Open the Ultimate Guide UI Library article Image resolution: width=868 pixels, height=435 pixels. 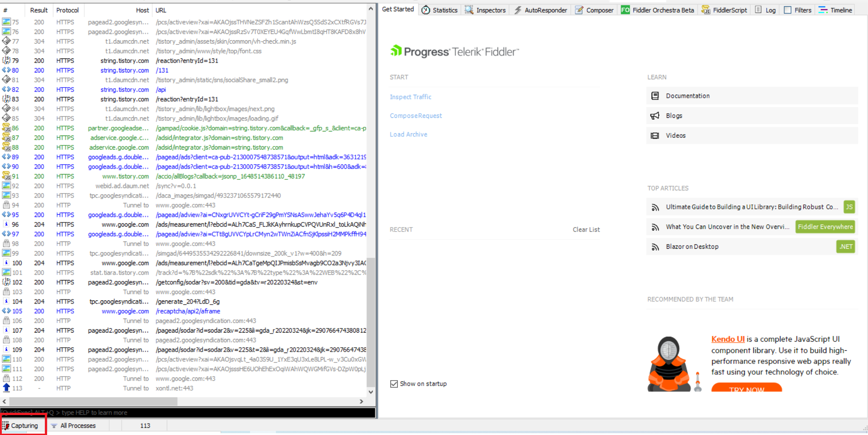pyautogui.click(x=752, y=207)
